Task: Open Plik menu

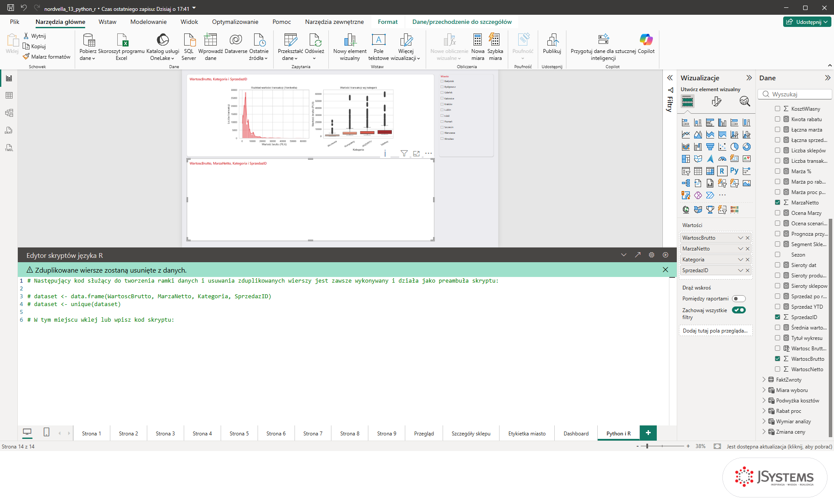Action: pos(15,22)
